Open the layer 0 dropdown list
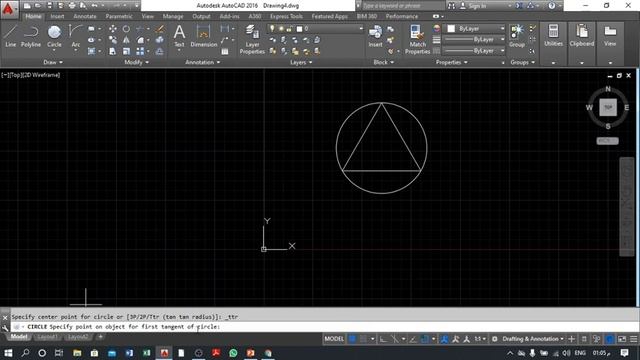 (315, 29)
